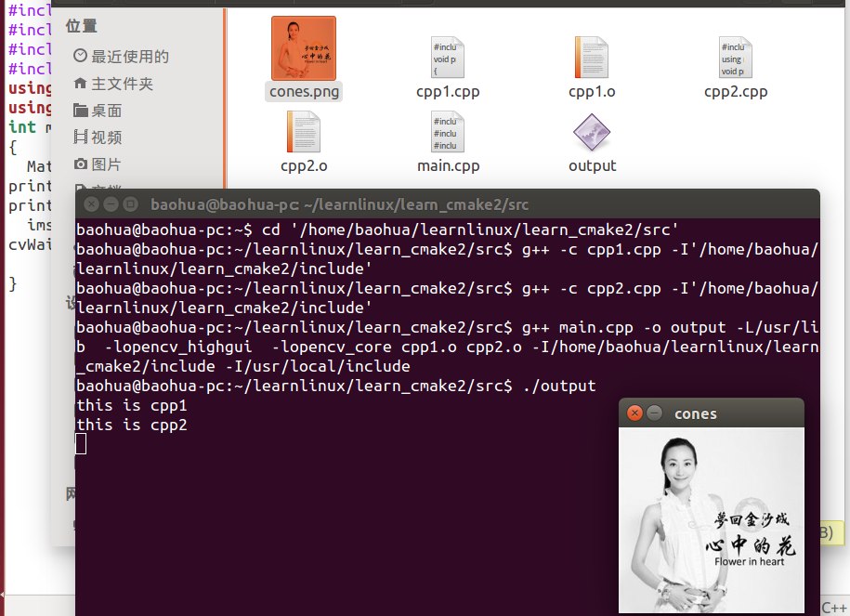Click the film icon beside 视频
The image size is (850, 616).
pyautogui.click(x=80, y=137)
